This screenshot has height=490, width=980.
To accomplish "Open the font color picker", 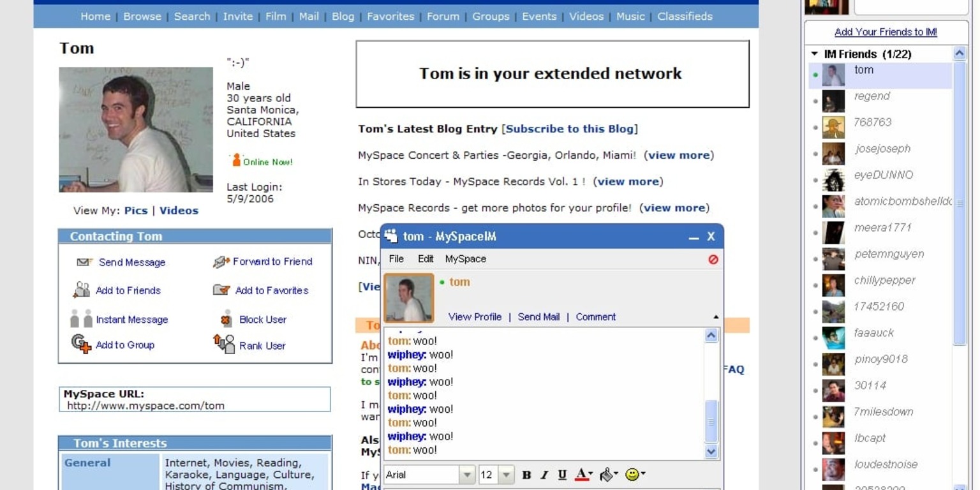I will click(584, 475).
